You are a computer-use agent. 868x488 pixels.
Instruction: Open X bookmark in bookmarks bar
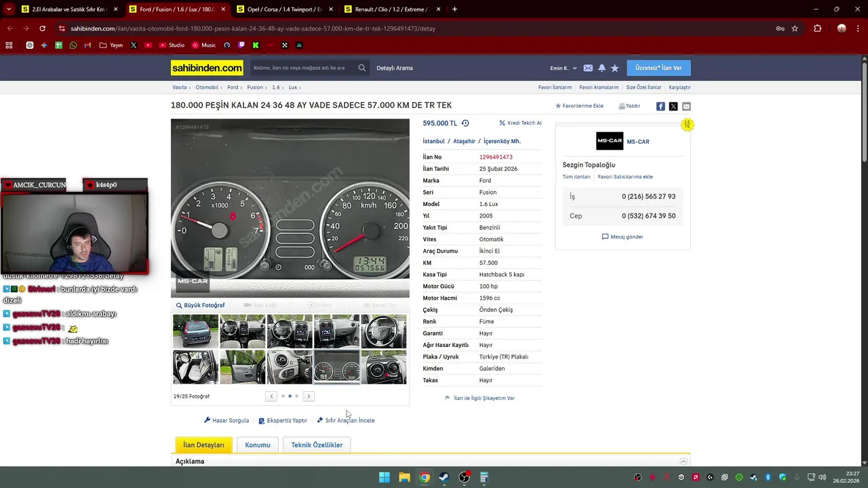point(134,45)
